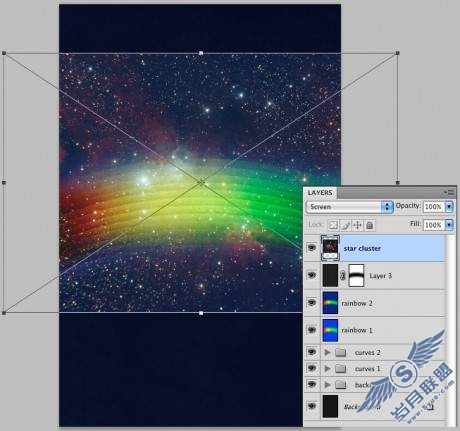
Task: Click the Background layer lock icon
Action: pyautogui.click(x=430, y=407)
